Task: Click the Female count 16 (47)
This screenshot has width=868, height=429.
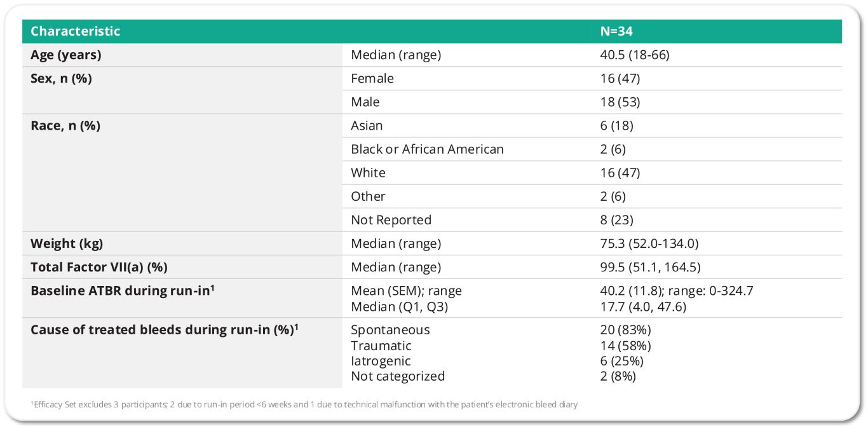Action: click(x=620, y=79)
